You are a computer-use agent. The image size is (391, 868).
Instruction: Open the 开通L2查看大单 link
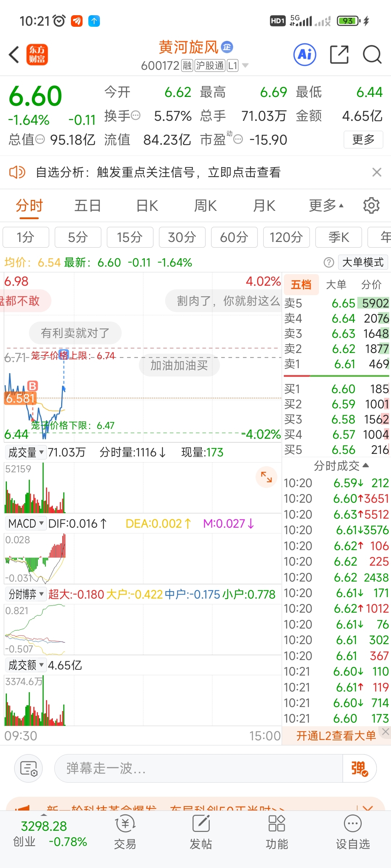(336, 736)
